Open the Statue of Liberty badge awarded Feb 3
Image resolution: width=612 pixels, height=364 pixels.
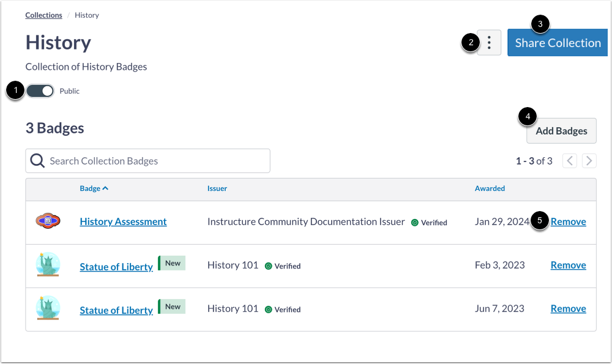(116, 266)
